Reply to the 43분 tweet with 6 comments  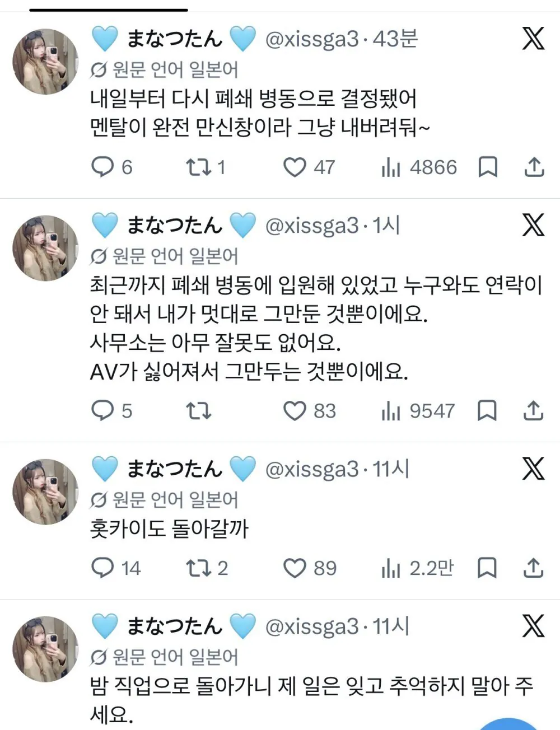pos(112,167)
